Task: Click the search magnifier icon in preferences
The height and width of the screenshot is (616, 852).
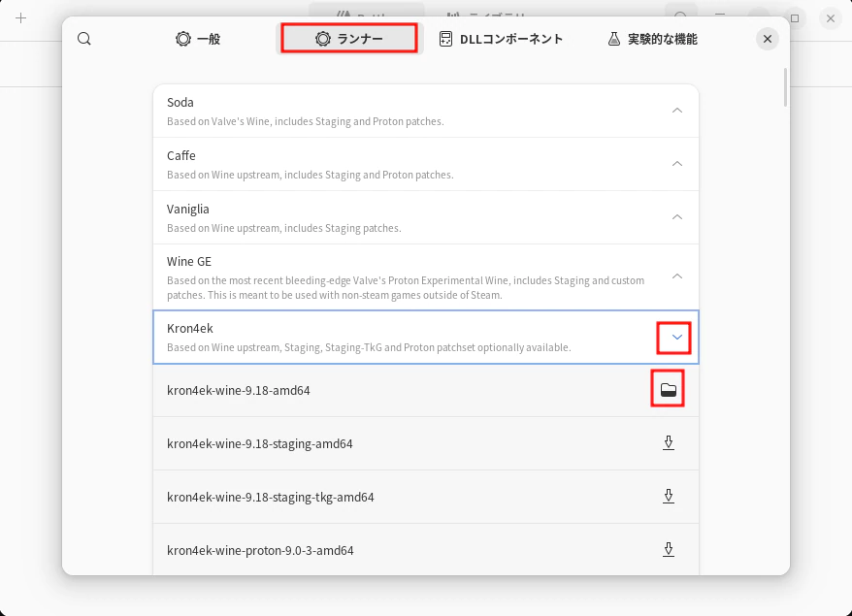Action: tap(84, 39)
